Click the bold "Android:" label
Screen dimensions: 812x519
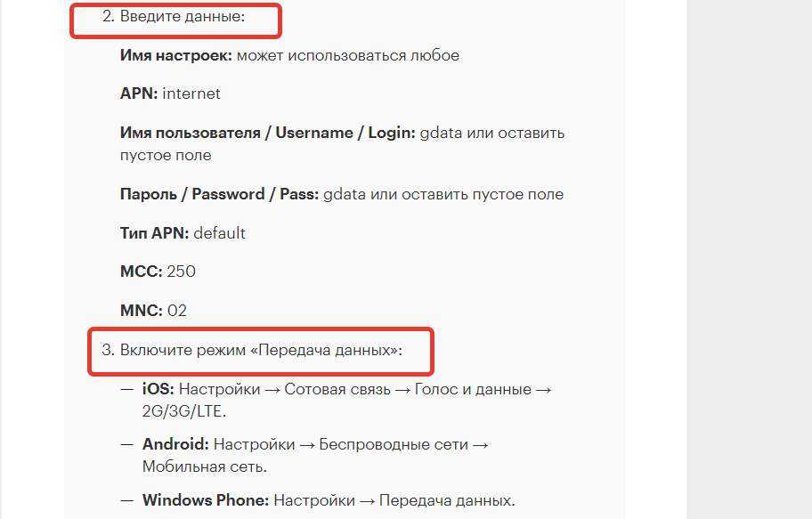(x=175, y=443)
